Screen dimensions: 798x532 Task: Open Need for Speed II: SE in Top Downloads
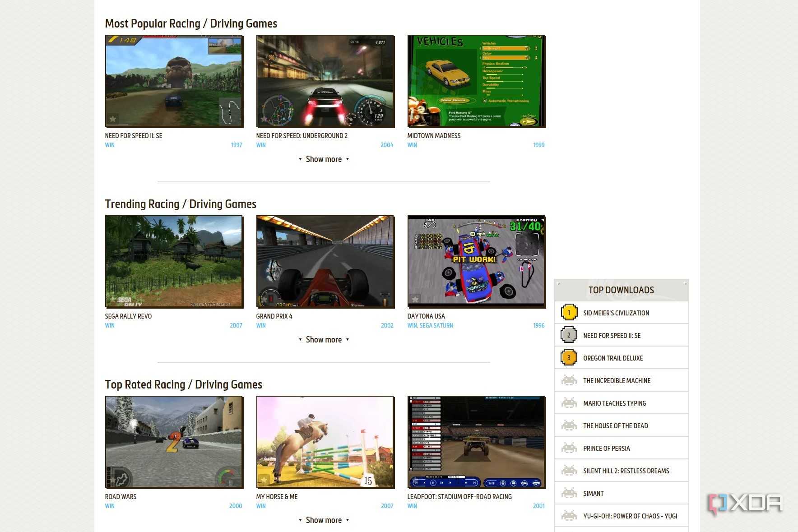(612, 335)
